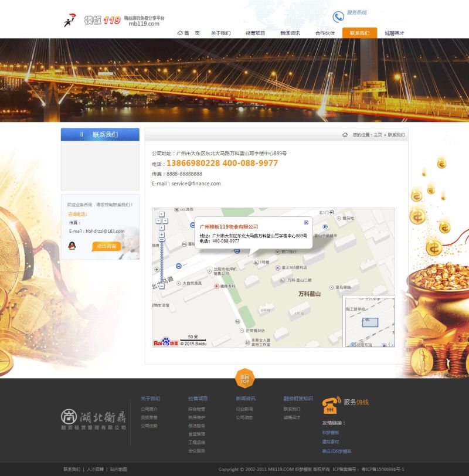
Task: Click the map zoom level slider track
Action: pyautogui.click(x=162, y=261)
